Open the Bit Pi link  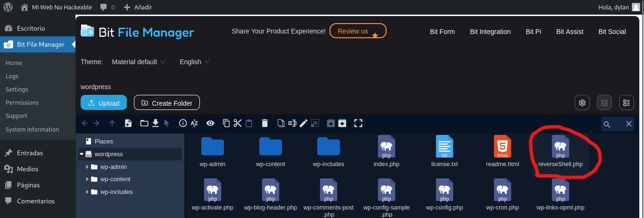click(x=533, y=32)
